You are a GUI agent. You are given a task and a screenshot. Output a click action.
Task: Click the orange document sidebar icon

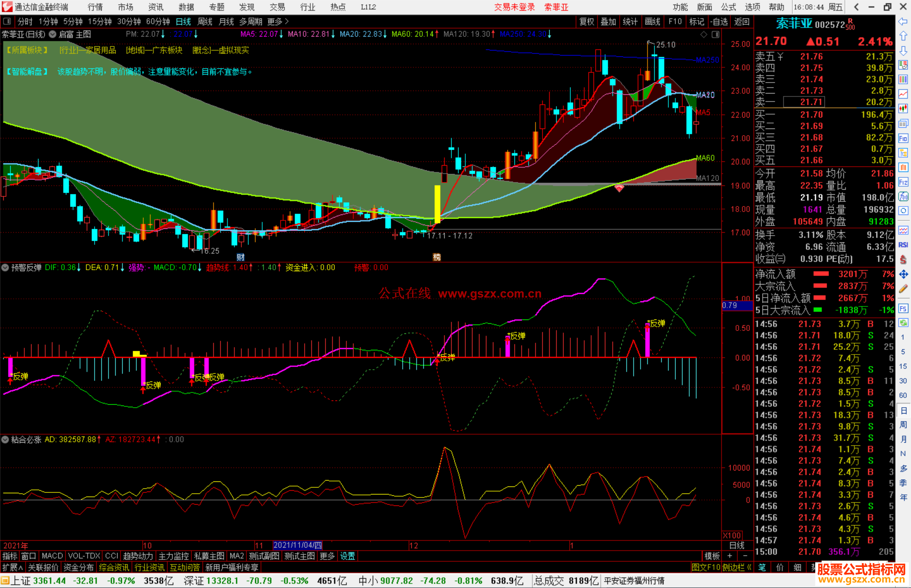coord(903,167)
